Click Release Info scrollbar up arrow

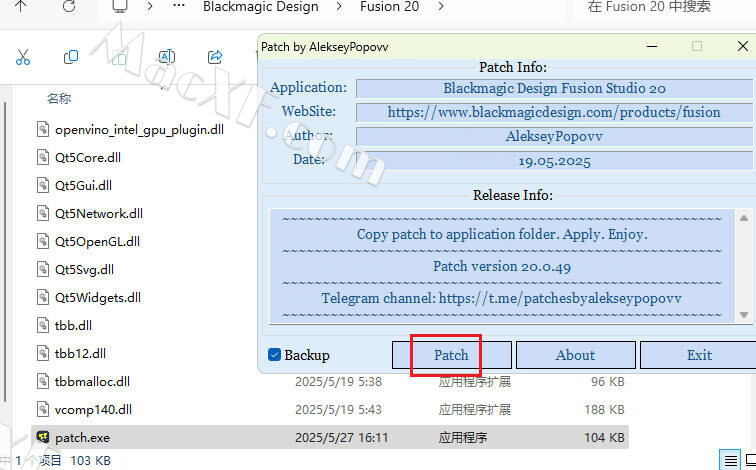pos(744,217)
